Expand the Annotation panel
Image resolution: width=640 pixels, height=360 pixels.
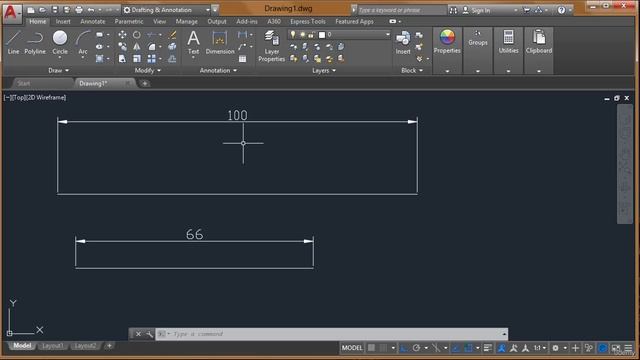(218, 70)
